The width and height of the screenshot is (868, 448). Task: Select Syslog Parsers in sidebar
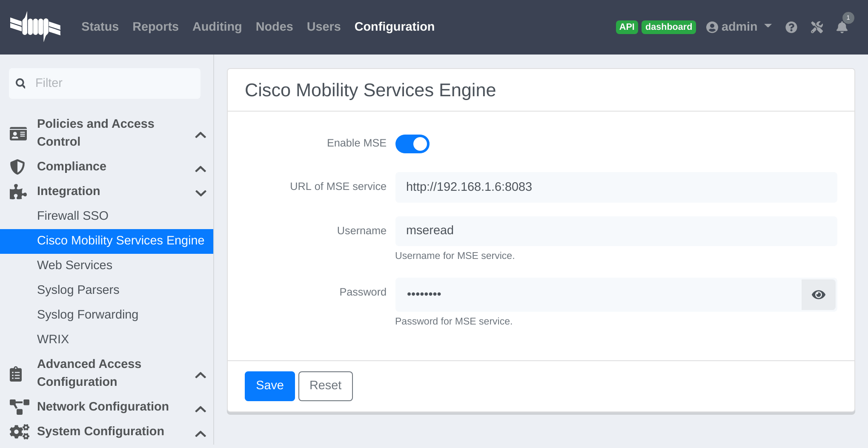tap(78, 290)
